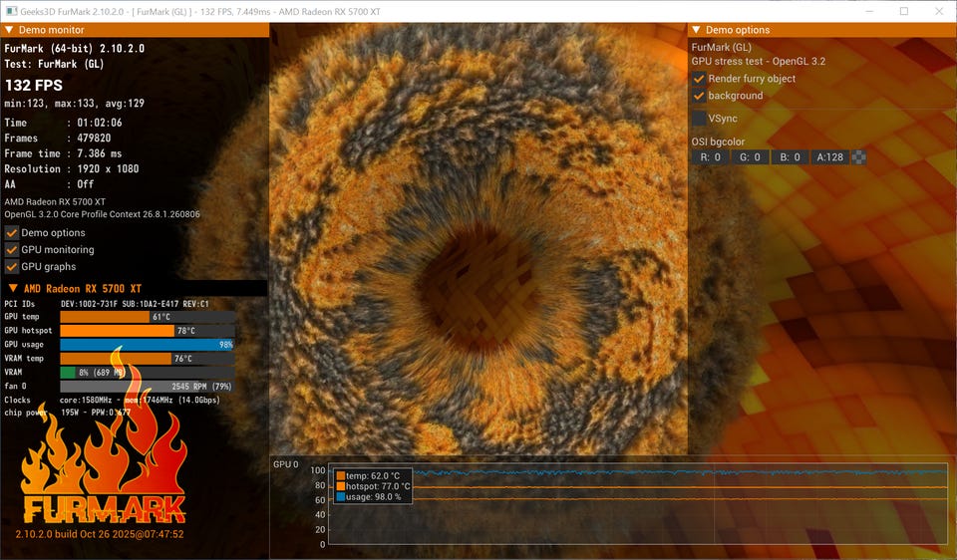Screen dimensions: 957x560
Task: Click the Time 01:02:06 value
Action: click(x=100, y=123)
